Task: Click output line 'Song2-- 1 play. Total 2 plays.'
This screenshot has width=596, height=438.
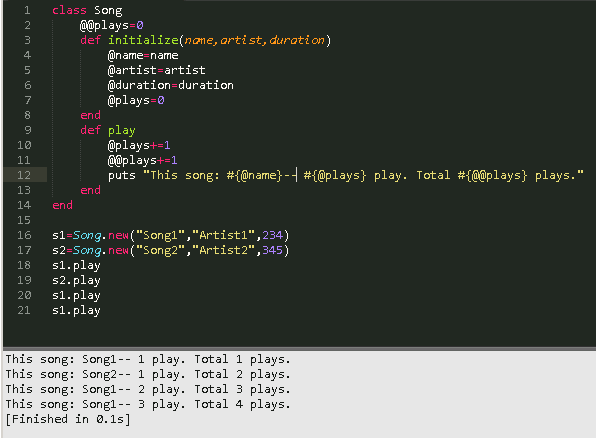Action: pos(186,375)
